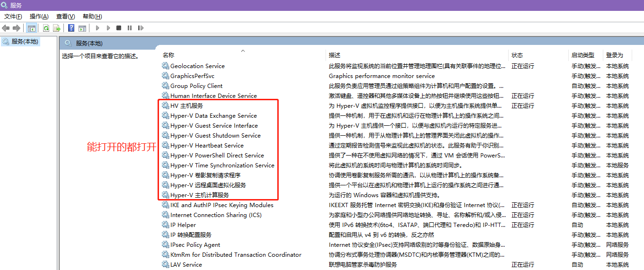Toggle the show/hide console tree button
The width and height of the screenshot is (644, 270).
[32, 28]
